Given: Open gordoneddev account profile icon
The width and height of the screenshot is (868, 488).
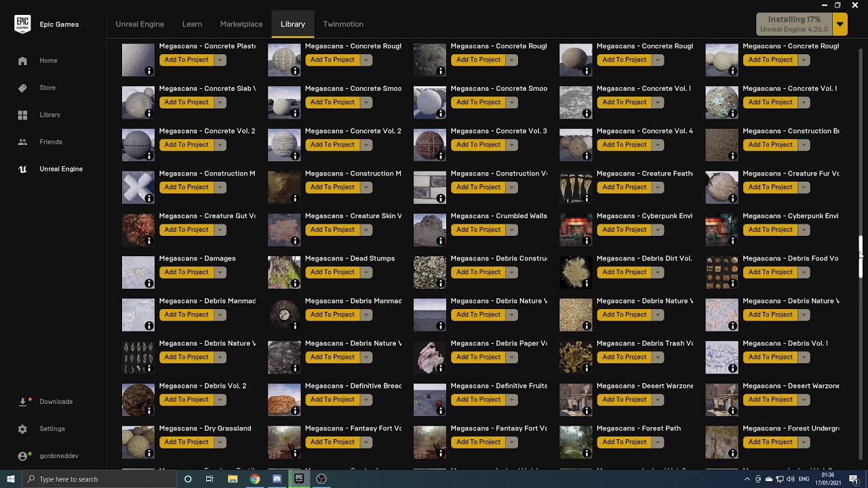Looking at the screenshot, I should point(22,455).
